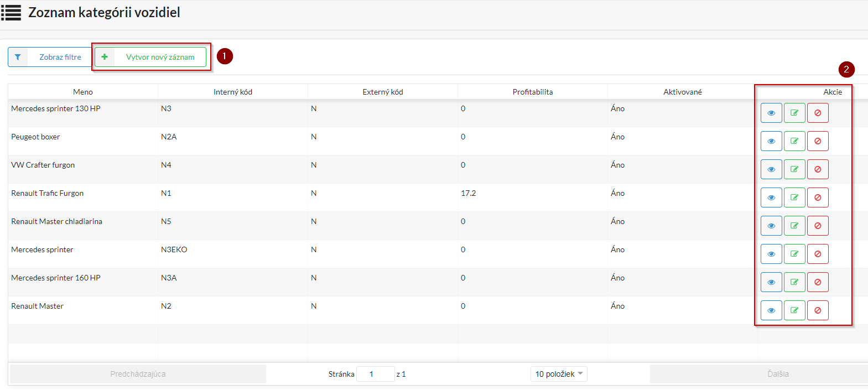Expand filters with Zobraz filtre

coord(50,57)
